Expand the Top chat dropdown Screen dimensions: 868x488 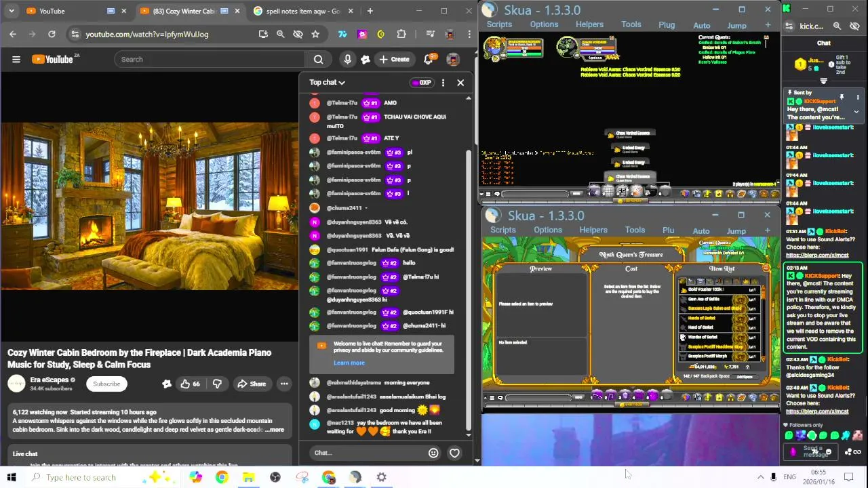click(x=328, y=83)
